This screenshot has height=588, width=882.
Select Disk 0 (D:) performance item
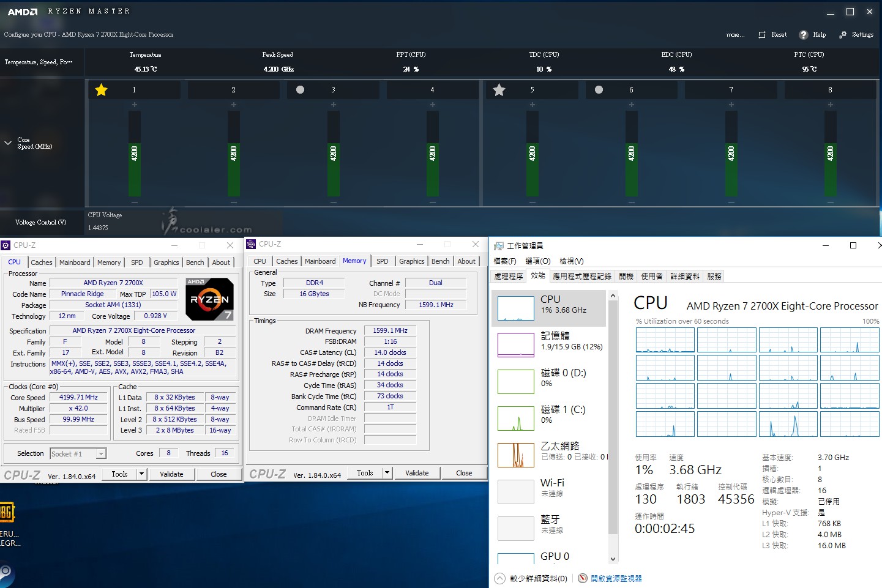[550, 381]
